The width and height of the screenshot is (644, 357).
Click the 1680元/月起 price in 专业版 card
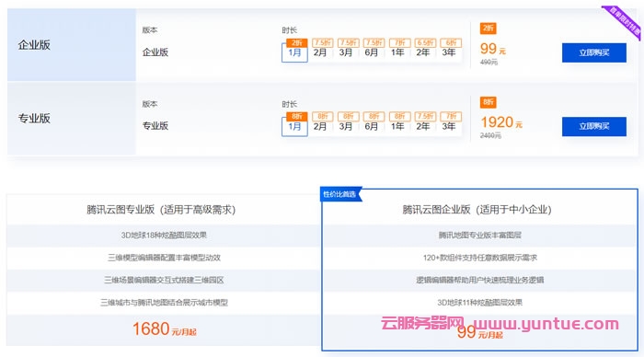pos(164,329)
